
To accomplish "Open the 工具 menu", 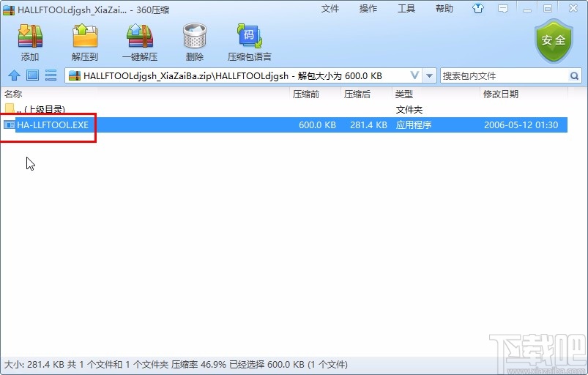I will tap(406, 9).
